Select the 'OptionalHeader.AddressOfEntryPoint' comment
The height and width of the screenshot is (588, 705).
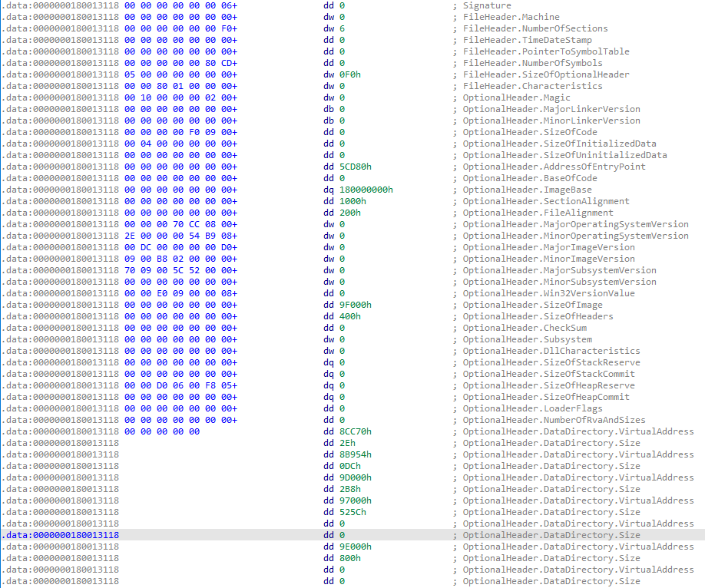point(554,167)
